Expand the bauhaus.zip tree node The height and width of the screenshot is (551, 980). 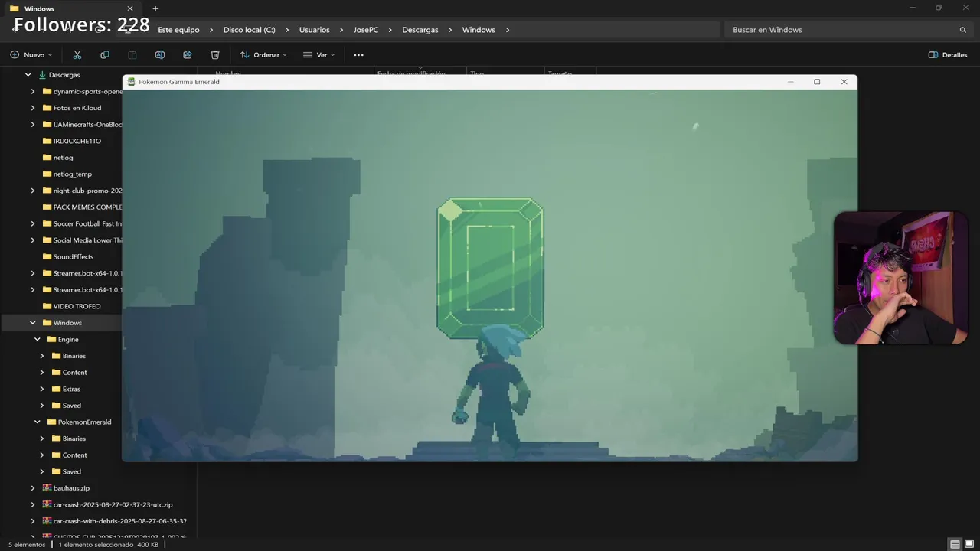click(x=33, y=488)
